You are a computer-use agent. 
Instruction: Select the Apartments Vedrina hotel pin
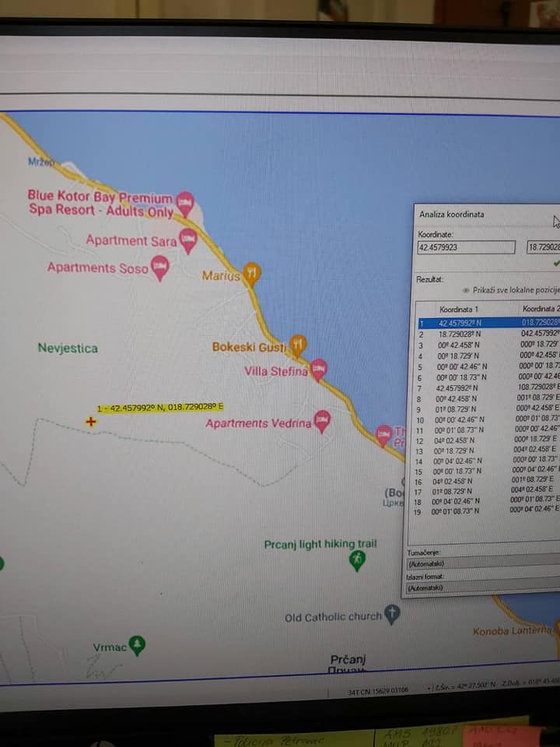coord(322,421)
